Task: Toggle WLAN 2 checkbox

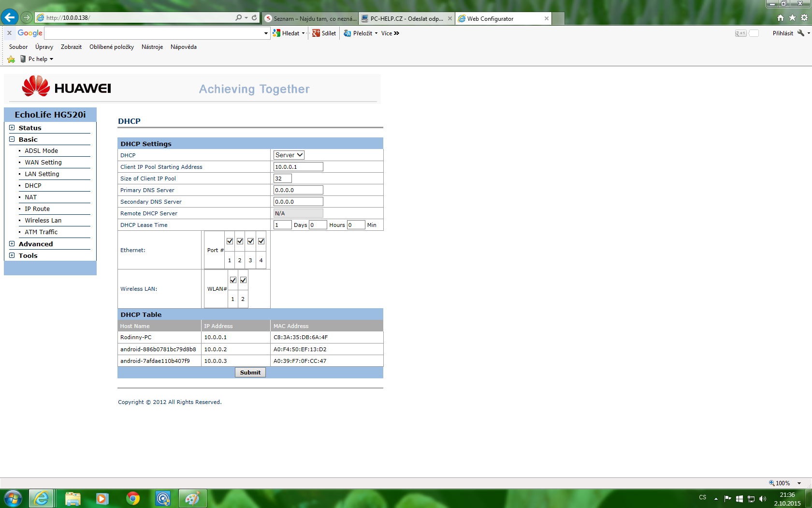Action: (243, 280)
